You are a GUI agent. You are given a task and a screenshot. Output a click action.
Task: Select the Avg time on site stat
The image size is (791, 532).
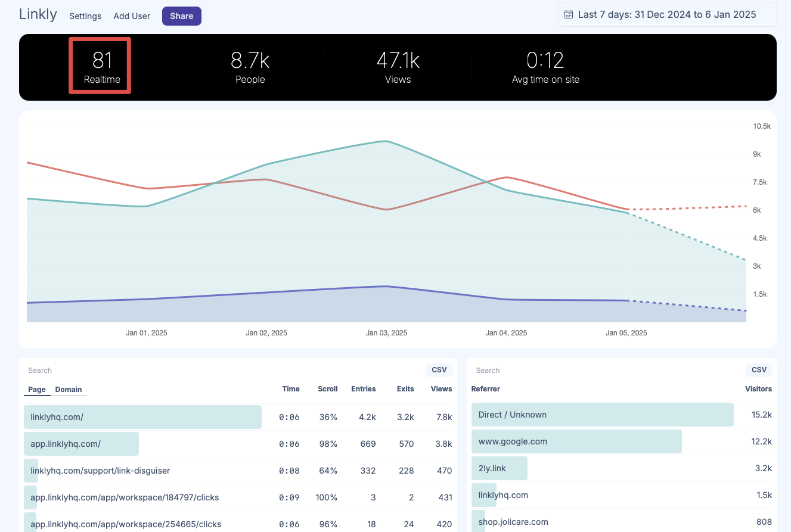(x=545, y=67)
